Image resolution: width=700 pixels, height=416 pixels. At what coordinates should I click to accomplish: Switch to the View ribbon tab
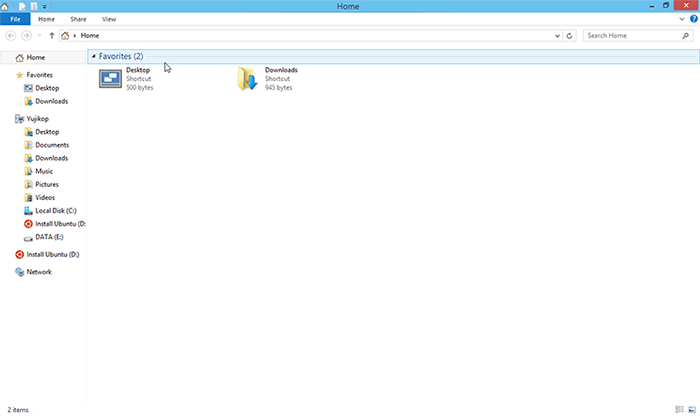109,19
